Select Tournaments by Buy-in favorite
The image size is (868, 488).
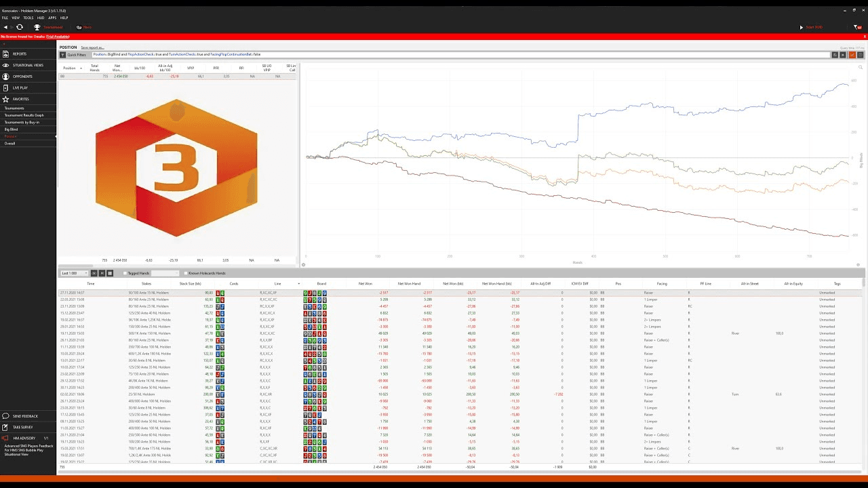pos(28,122)
